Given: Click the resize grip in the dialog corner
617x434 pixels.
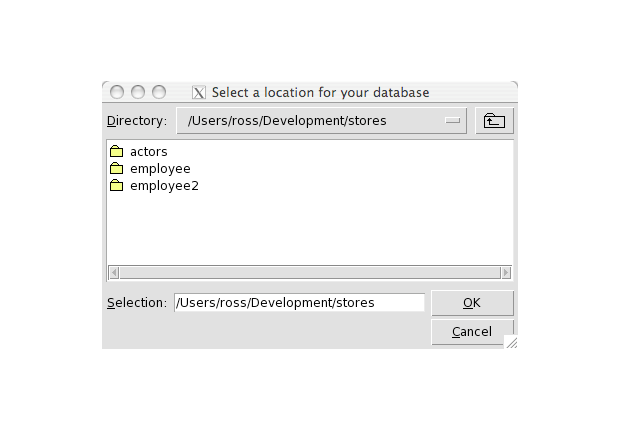Looking at the screenshot, I should tap(511, 342).
